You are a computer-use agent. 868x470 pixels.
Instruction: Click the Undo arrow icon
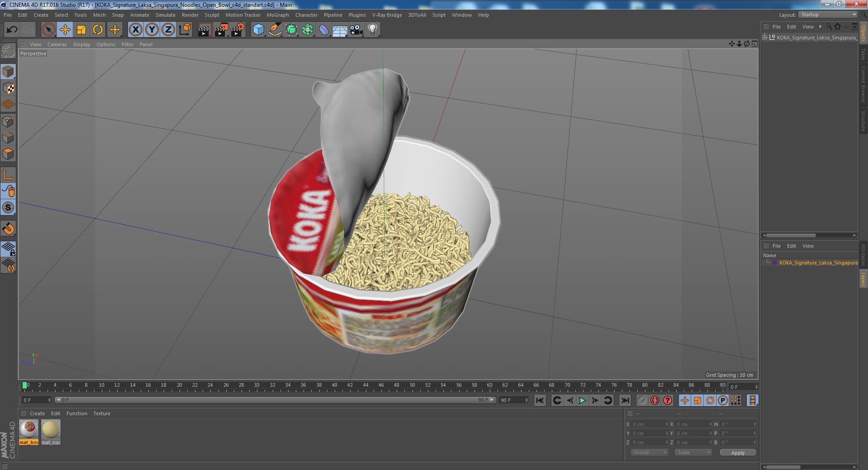(x=12, y=30)
